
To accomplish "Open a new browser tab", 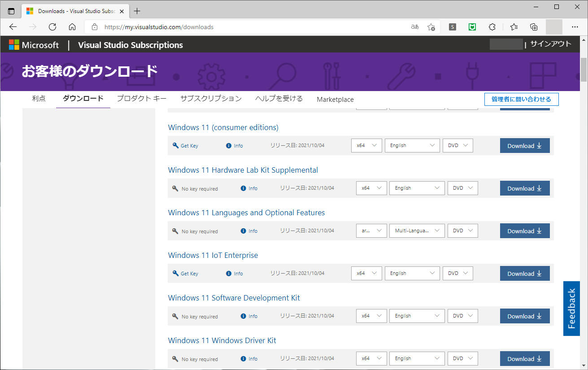I will tap(137, 11).
